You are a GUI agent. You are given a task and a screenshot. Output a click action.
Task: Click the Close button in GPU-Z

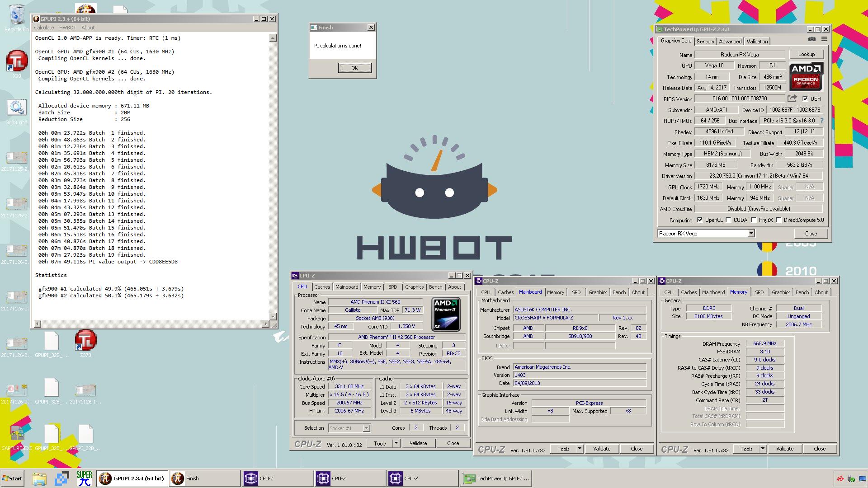pos(811,234)
